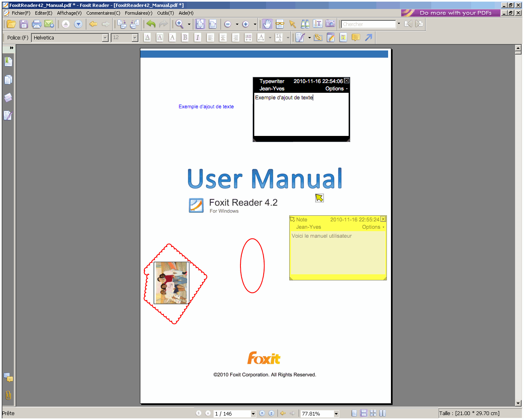Select the Hand tool

pos(267,24)
